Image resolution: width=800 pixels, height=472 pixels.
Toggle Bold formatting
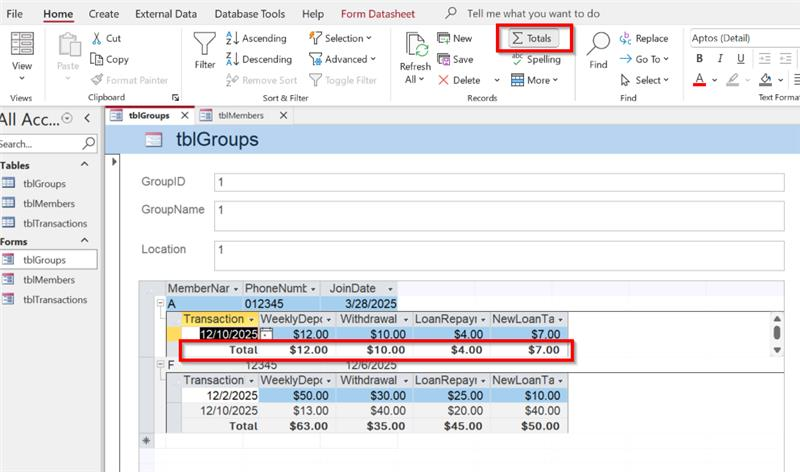coord(699,59)
